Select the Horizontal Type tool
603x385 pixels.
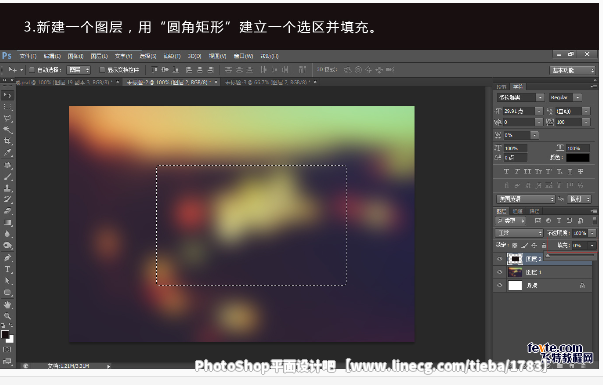(7, 269)
